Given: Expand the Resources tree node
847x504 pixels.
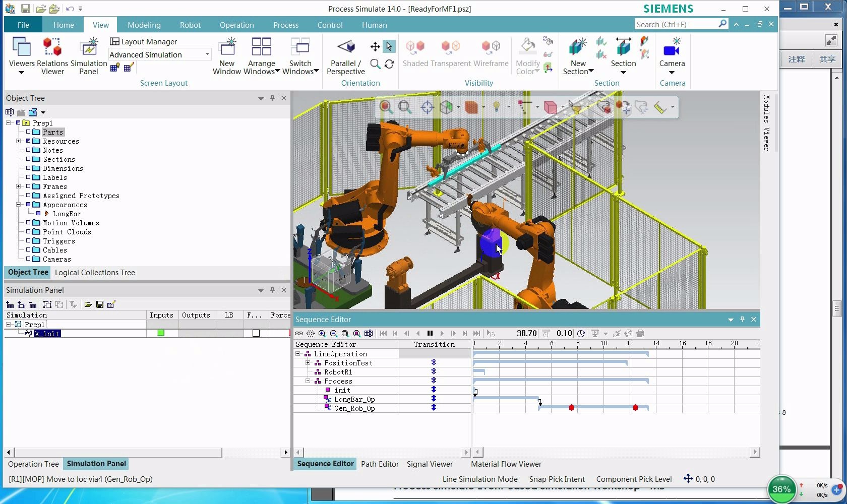Looking at the screenshot, I should (19, 141).
